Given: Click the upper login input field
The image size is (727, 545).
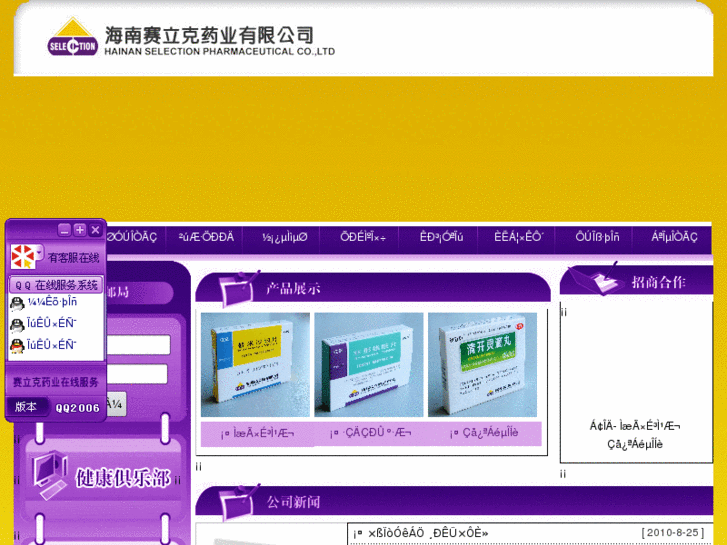Looking at the screenshot, I should point(138,345).
